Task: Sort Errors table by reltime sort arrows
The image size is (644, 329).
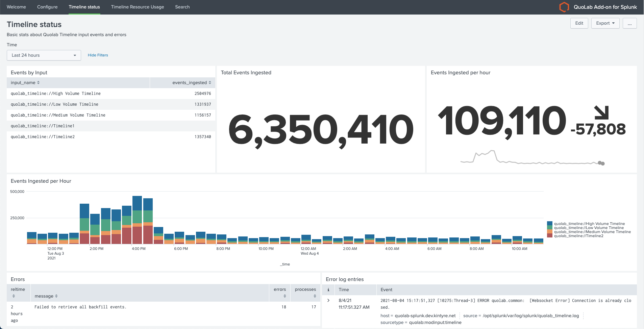Action: click(14, 296)
